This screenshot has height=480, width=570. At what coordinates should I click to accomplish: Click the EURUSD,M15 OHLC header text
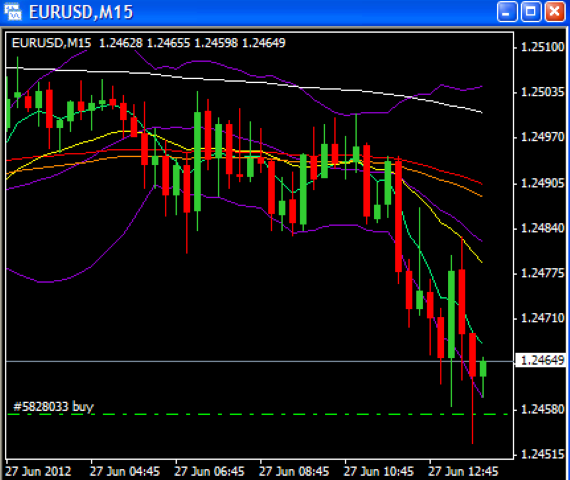[149, 43]
